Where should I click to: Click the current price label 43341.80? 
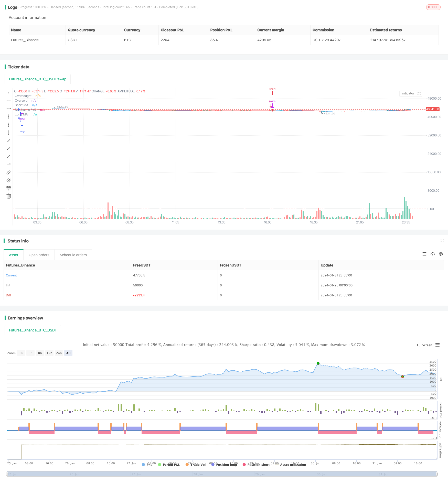[x=433, y=109]
